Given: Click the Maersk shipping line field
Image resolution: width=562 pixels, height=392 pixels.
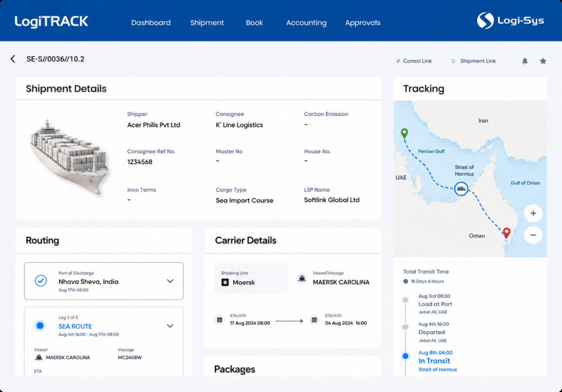Looking at the screenshot, I should point(251,278).
